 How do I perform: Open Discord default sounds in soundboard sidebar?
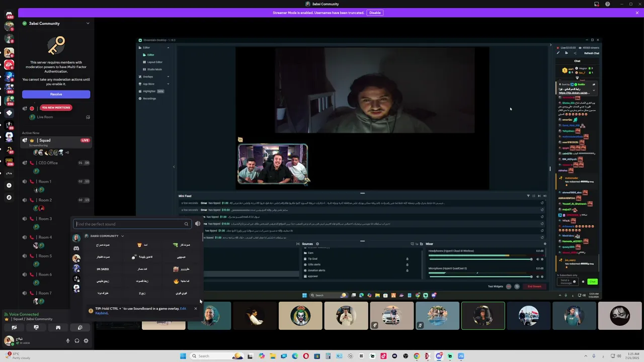(x=76, y=248)
